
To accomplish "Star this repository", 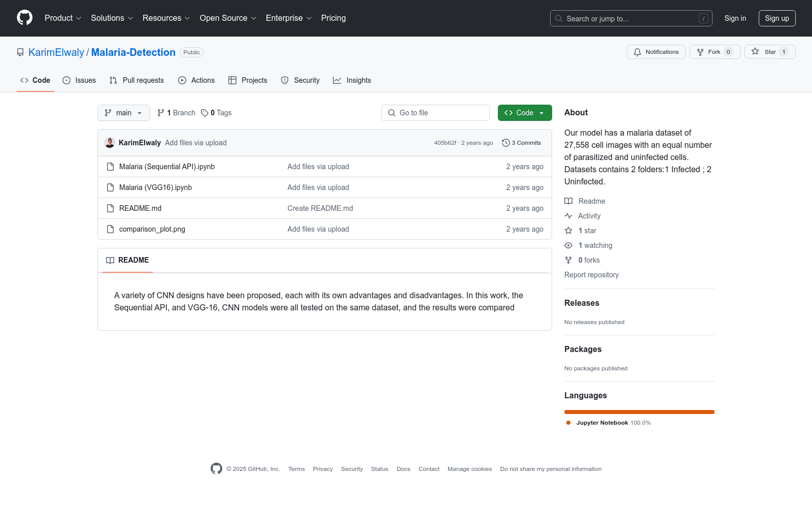I will click(770, 52).
